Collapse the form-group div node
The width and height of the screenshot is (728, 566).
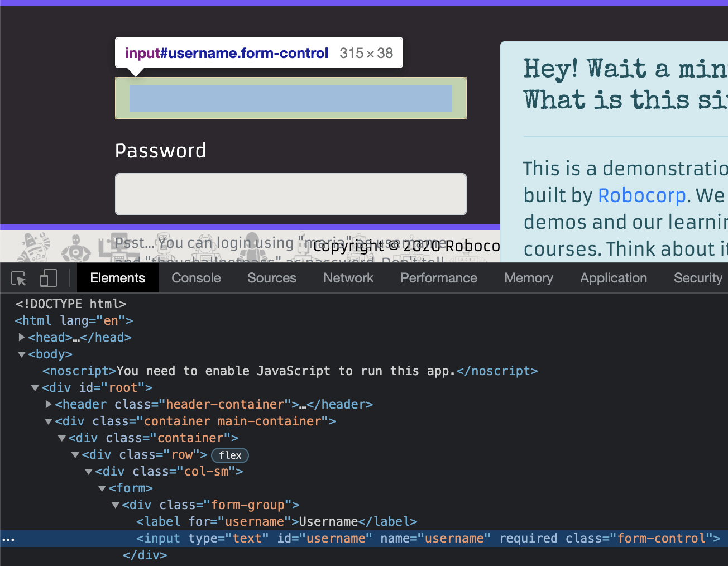coord(115,505)
